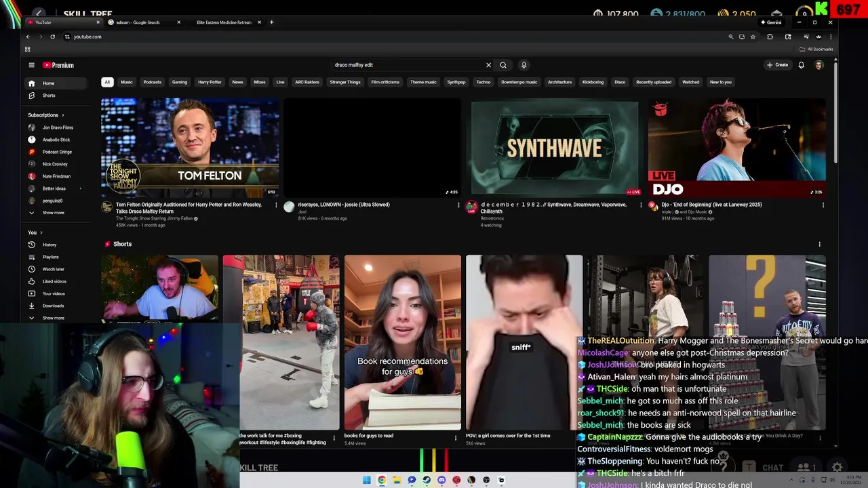Open Downloads in the sidebar
The width and height of the screenshot is (868, 488).
(56, 306)
